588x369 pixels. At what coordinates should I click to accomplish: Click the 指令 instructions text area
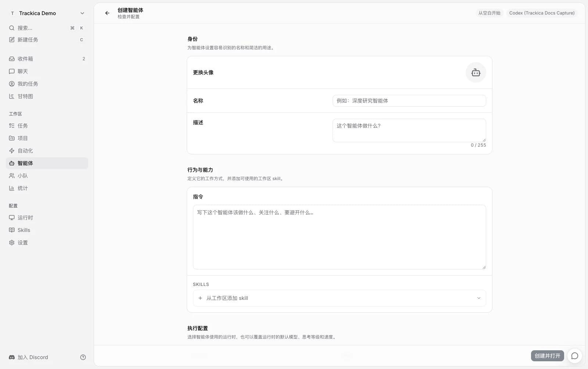click(339, 237)
